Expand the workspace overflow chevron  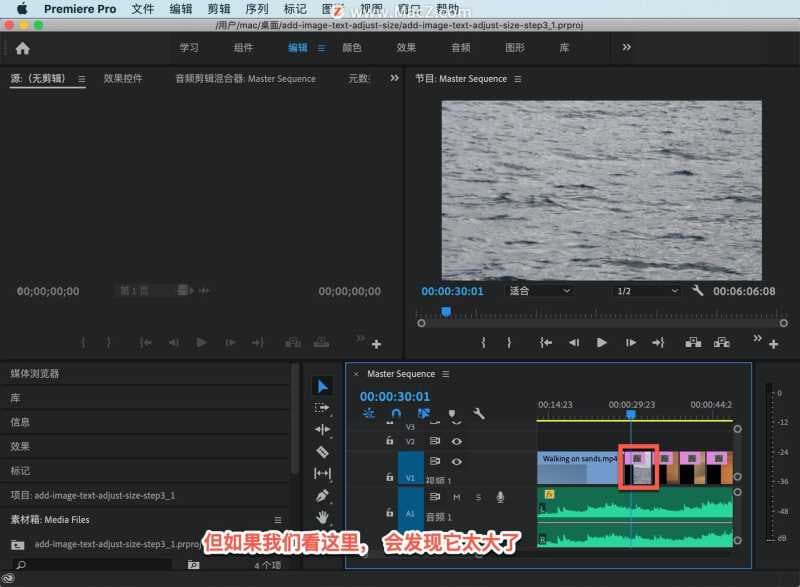pyautogui.click(x=627, y=47)
